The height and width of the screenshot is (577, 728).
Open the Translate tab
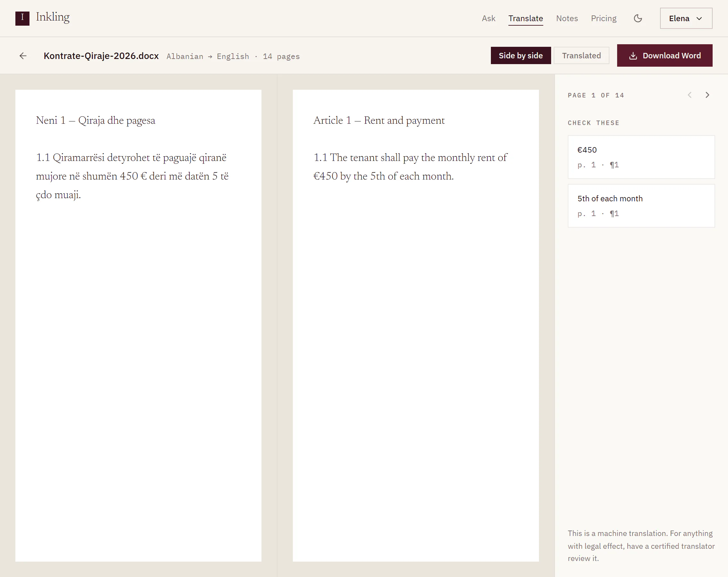[525, 18]
